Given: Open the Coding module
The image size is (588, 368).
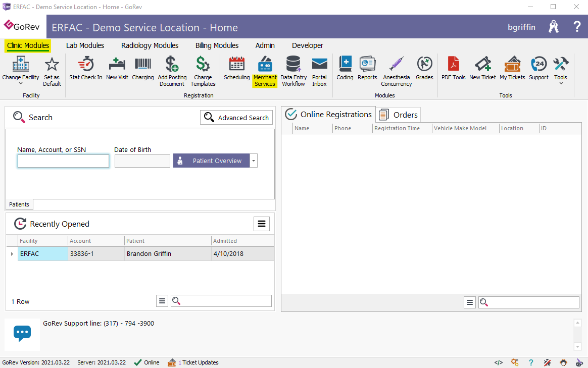Looking at the screenshot, I should [x=345, y=68].
